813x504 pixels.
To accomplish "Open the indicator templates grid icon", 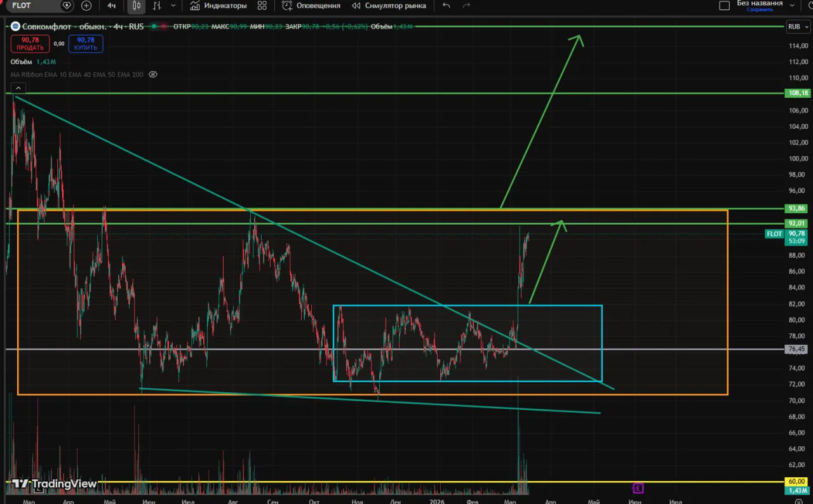I will (262, 6).
